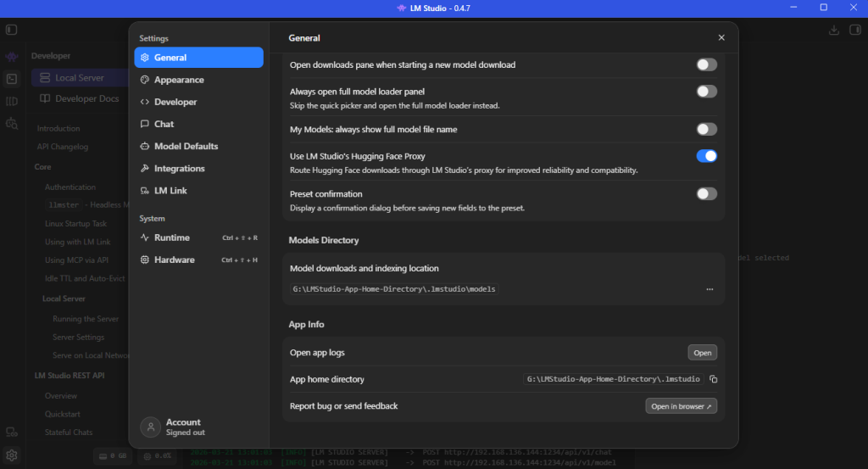Image resolution: width=868 pixels, height=469 pixels.
Task: Click the models directory path field
Action: (393, 289)
